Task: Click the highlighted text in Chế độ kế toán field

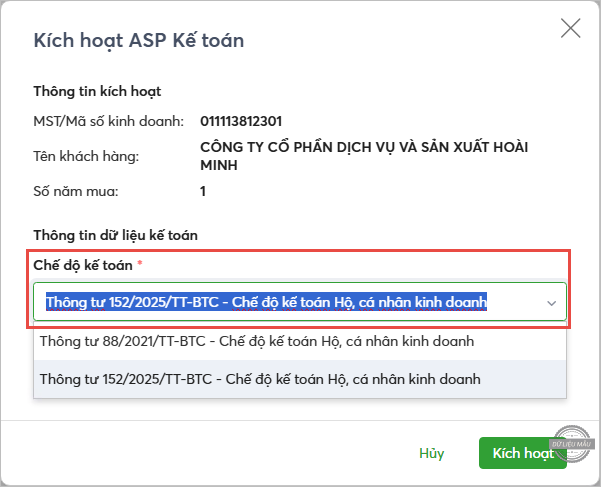Action: pos(266,301)
